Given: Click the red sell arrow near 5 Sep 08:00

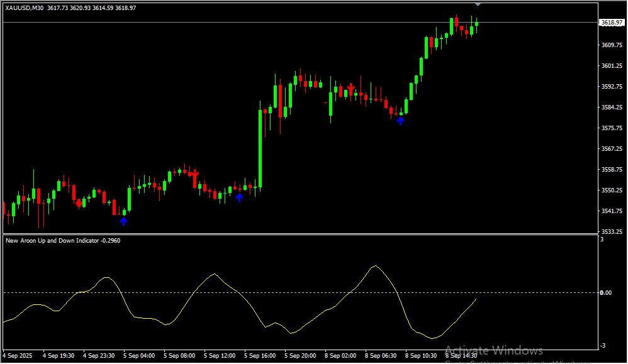Looking at the screenshot, I should point(195,173).
